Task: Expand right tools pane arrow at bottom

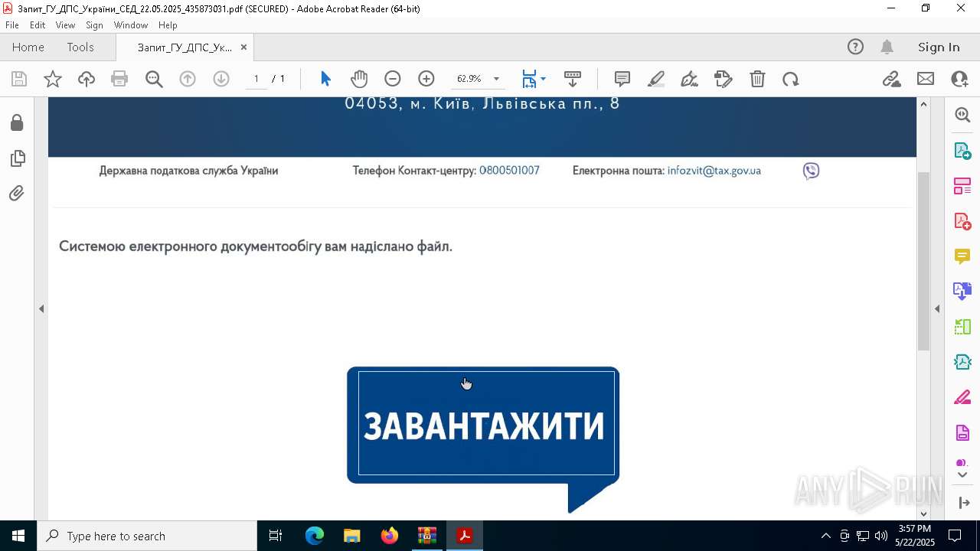Action: tap(962, 503)
